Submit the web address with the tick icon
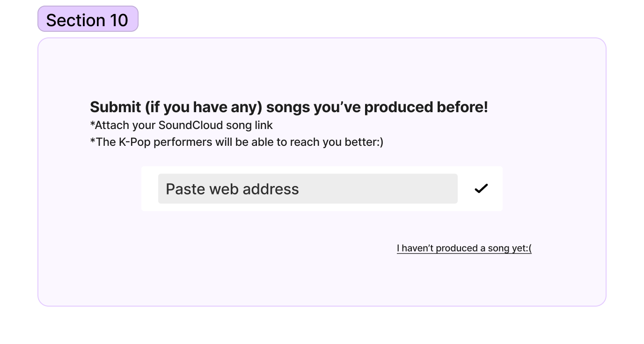 point(481,188)
